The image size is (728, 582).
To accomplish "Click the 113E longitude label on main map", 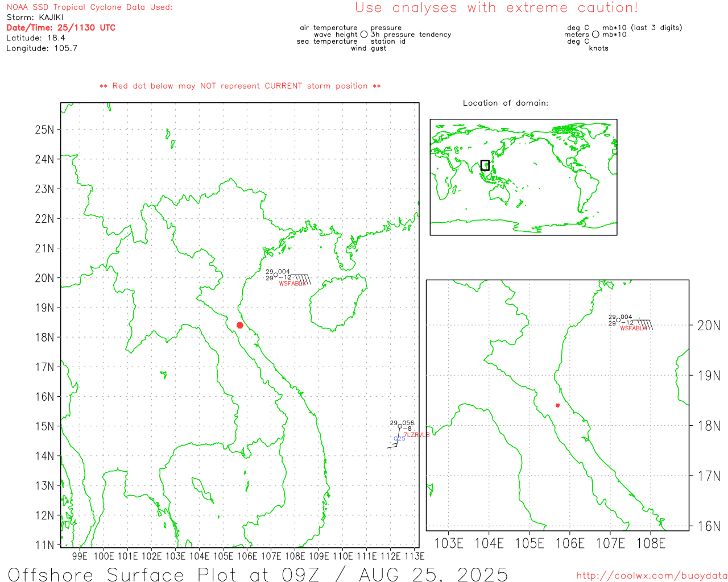I will point(414,556).
